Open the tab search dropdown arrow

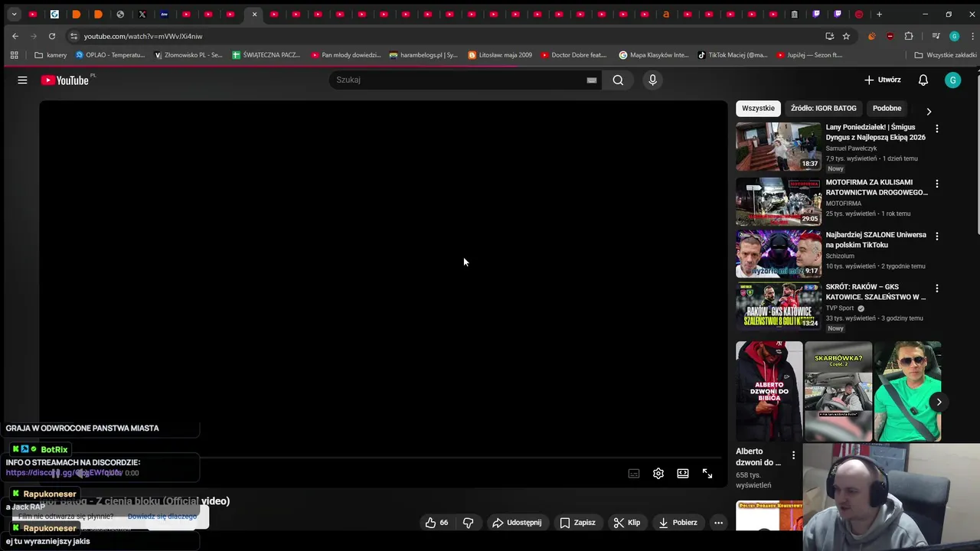(x=14, y=14)
